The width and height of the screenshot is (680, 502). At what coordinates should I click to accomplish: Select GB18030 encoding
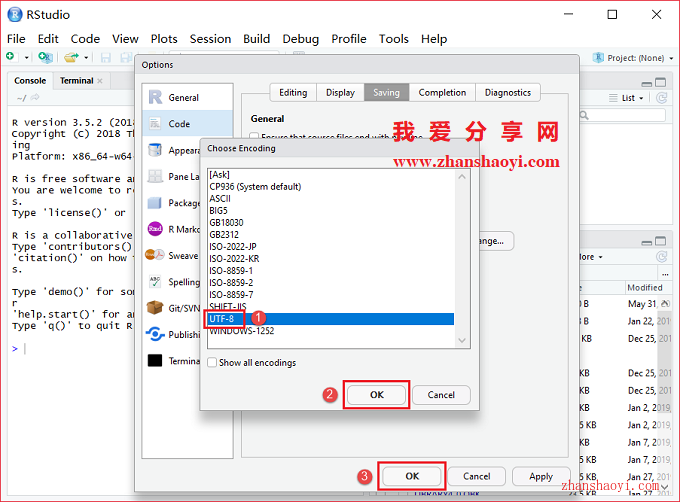[x=331, y=222]
